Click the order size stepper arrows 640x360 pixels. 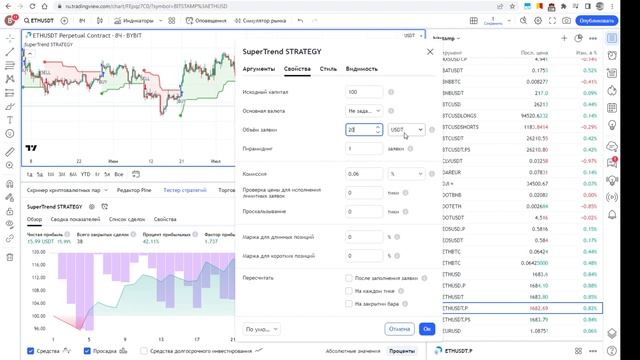pyautogui.click(x=378, y=129)
